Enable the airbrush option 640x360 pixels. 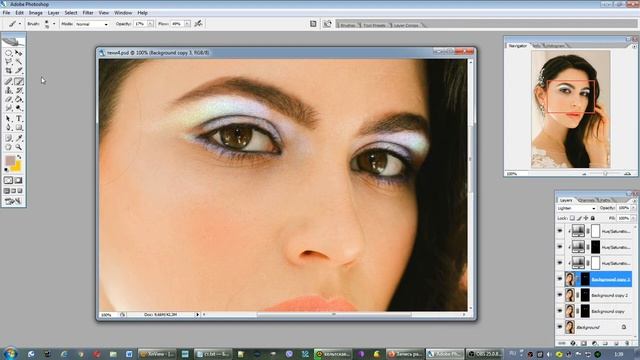click(x=198, y=24)
